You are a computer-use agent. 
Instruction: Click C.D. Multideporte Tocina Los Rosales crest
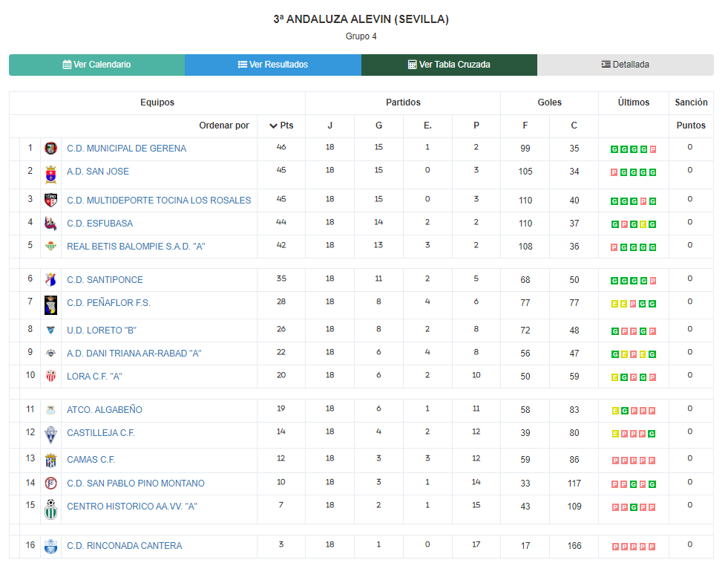(x=50, y=201)
